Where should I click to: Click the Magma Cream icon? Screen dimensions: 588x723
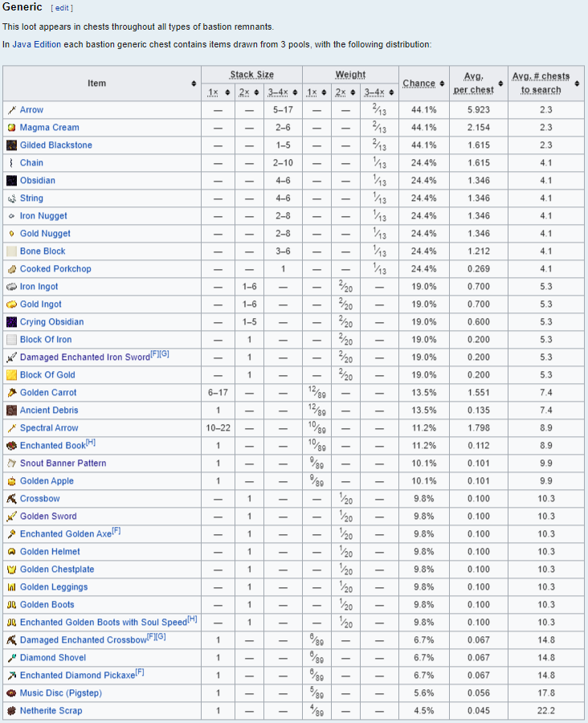12,128
